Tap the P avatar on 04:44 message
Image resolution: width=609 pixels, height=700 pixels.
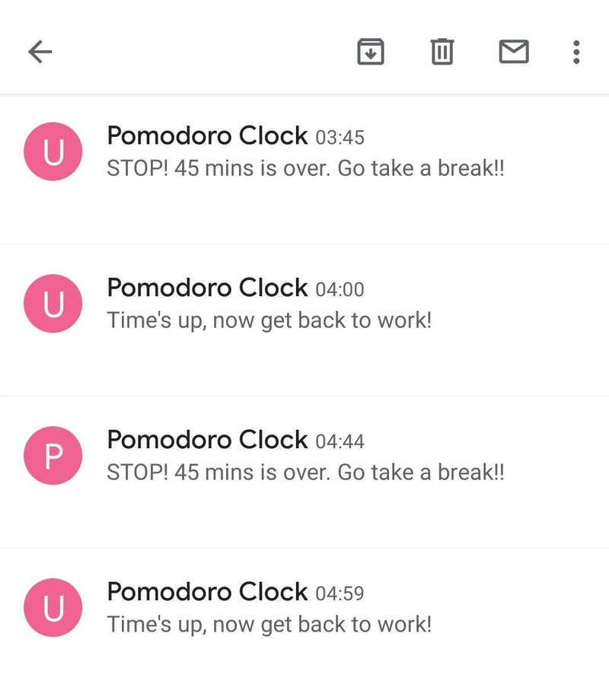pos(53,455)
